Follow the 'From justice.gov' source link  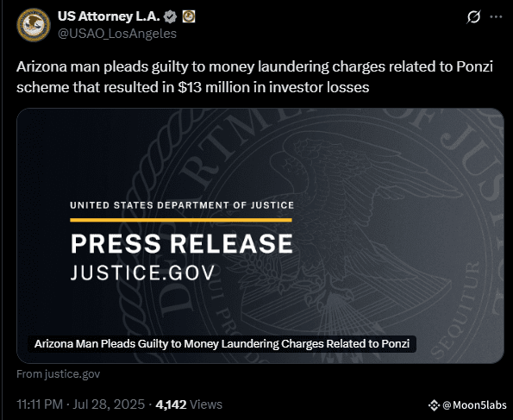click(59, 373)
